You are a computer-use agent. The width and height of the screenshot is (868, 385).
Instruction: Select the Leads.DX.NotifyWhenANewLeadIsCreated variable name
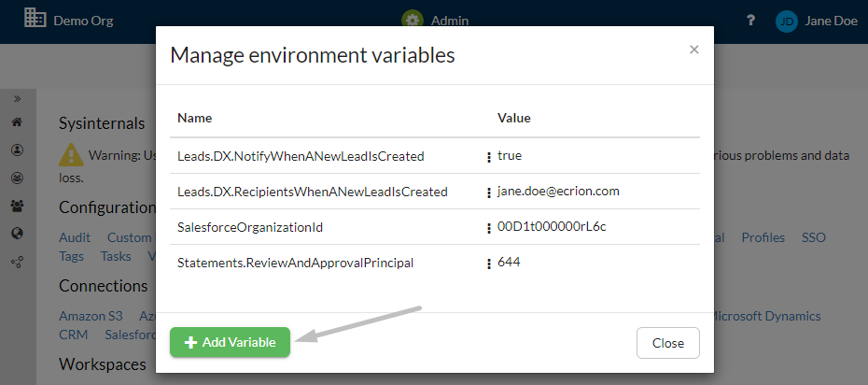pyautogui.click(x=301, y=156)
